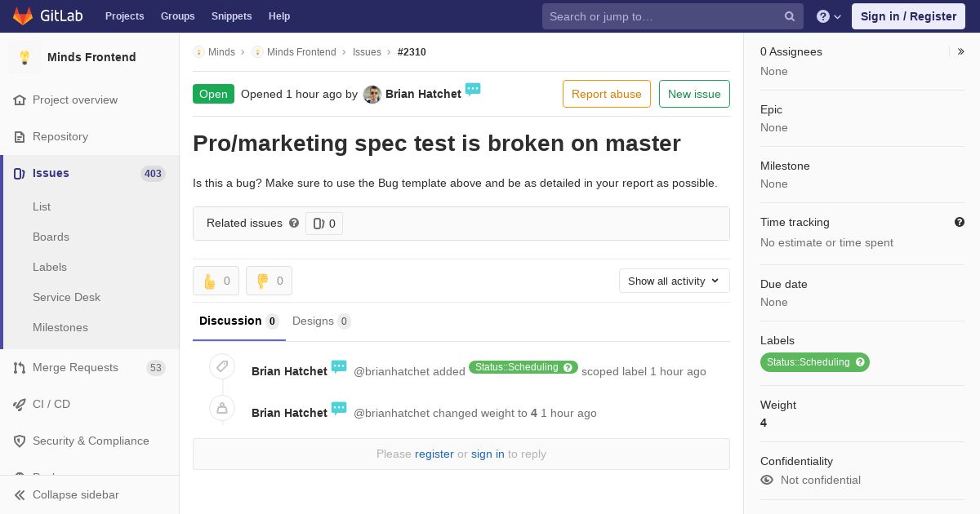
Task: Click the related issues count badge
Action: pos(324,224)
